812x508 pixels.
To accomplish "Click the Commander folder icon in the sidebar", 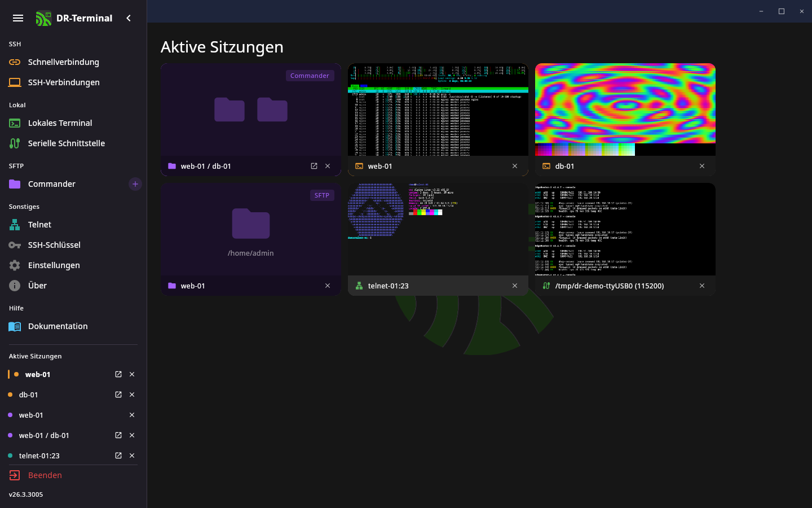I will click(15, 184).
